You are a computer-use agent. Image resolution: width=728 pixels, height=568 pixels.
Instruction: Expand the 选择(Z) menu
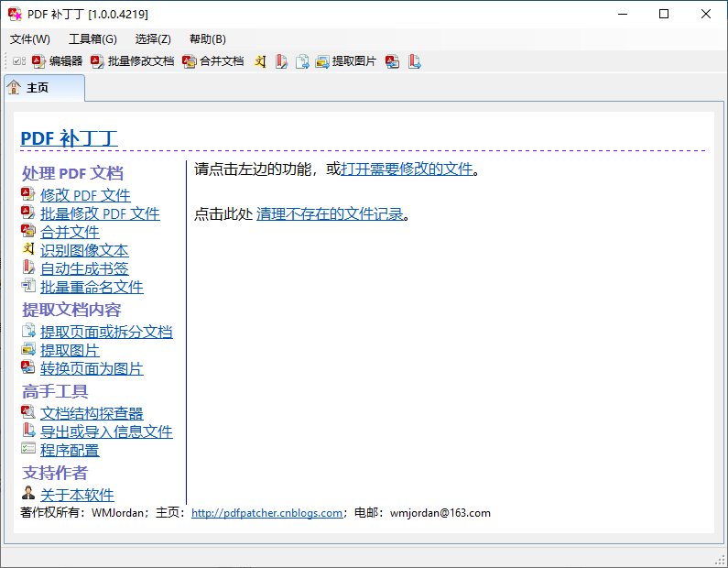[x=153, y=38]
